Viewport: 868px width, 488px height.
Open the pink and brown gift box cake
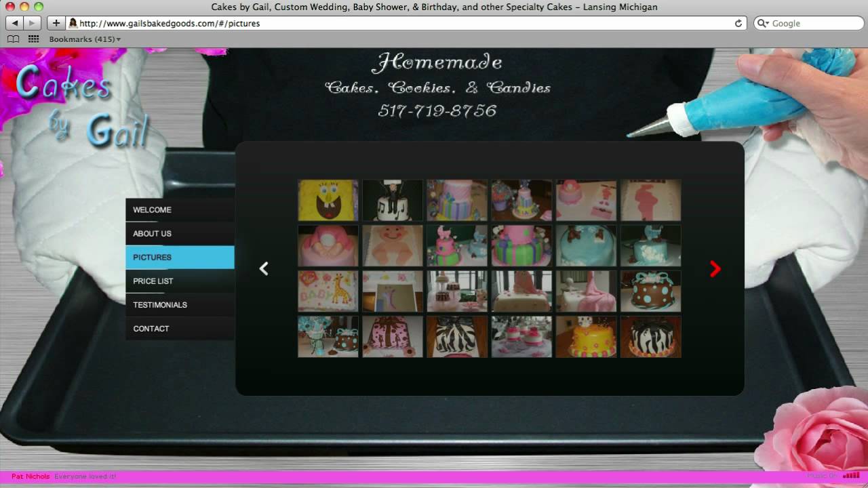[393, 337]
